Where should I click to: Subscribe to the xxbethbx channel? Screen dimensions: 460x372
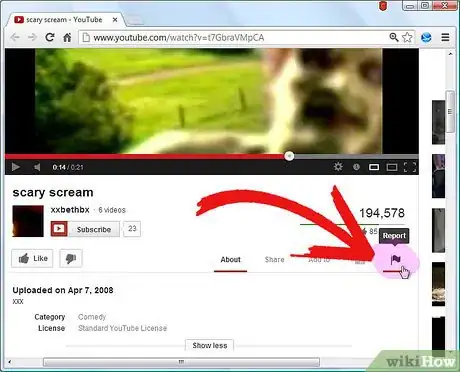point(85,229)
